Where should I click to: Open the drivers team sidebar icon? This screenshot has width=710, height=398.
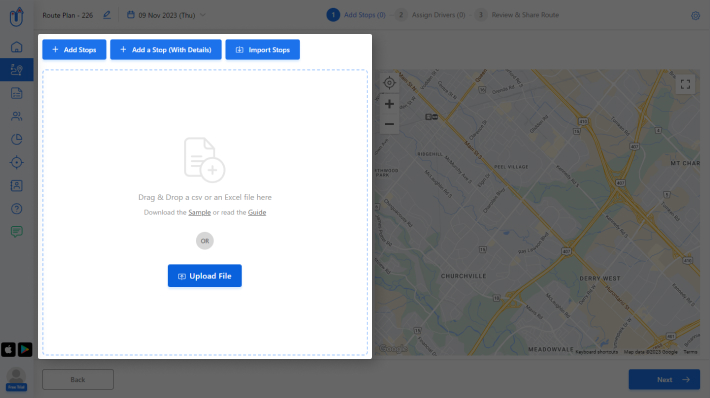click(16, 116)
